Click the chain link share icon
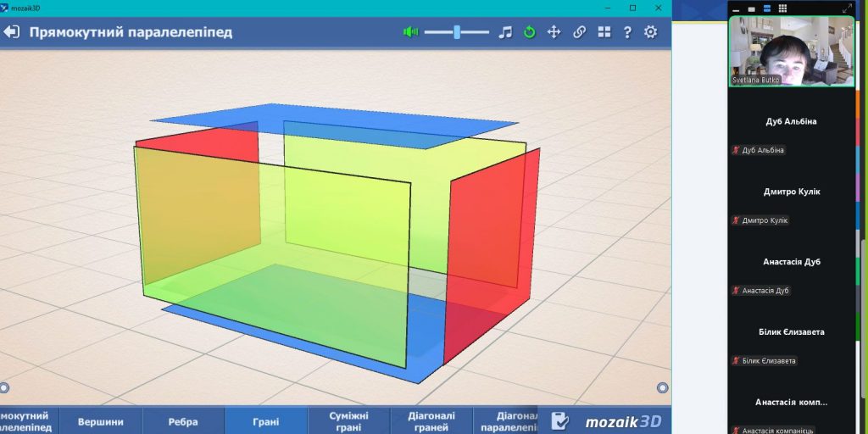The image size is (868, 434). 579,32
